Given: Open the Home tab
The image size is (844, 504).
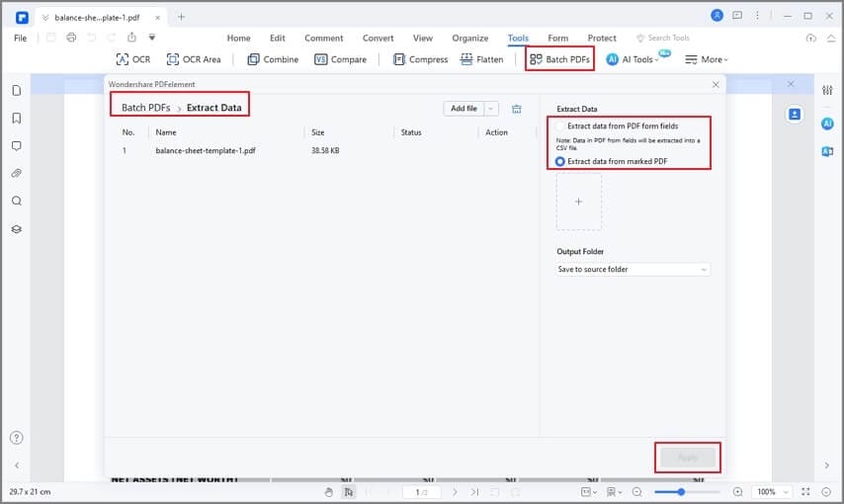Looking at the screenshot, I should click(238, 38).
